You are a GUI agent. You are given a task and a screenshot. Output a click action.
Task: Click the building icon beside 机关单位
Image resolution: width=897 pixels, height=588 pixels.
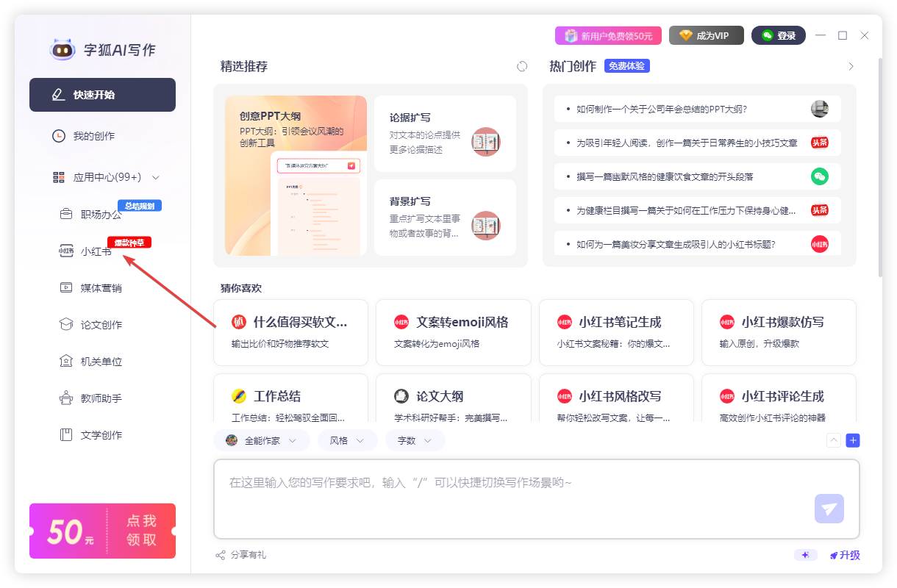(x=66, y=362)
